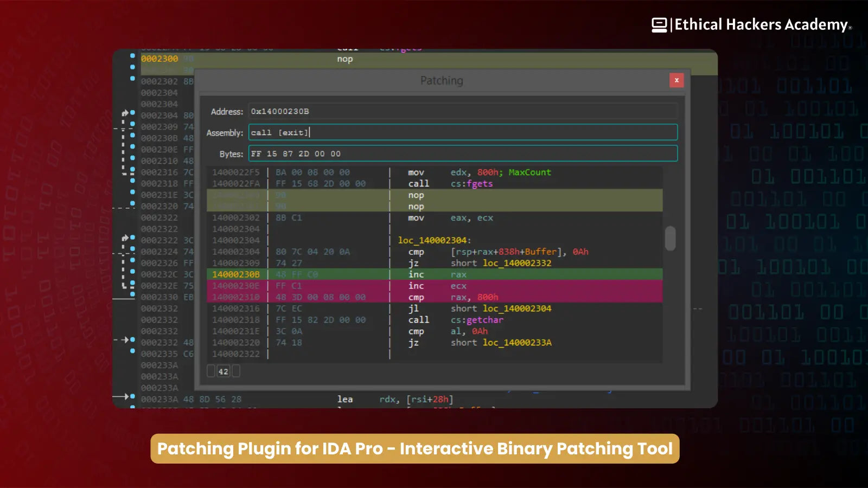Click the breakpoint dot beside address 0002326
The width and height of the screenshot is (868, 488).
[x=132, y=260]
